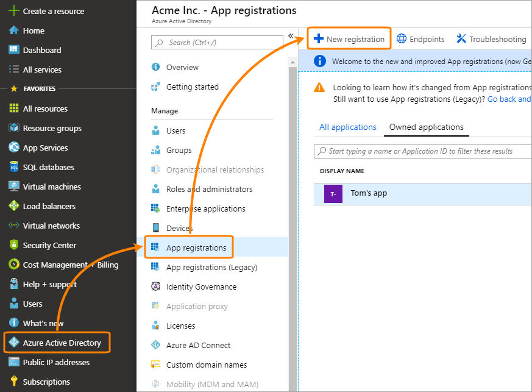This screenshot has width=532, height=392.
Task: Open the Owned applications tab
Action: coord(426,127)
